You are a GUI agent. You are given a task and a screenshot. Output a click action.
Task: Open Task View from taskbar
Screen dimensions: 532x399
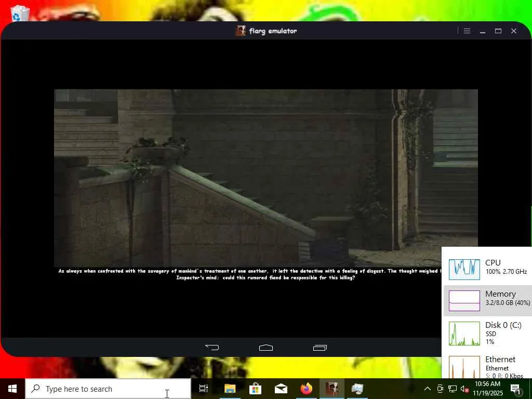pyautogui.click(x=204, y=389)
